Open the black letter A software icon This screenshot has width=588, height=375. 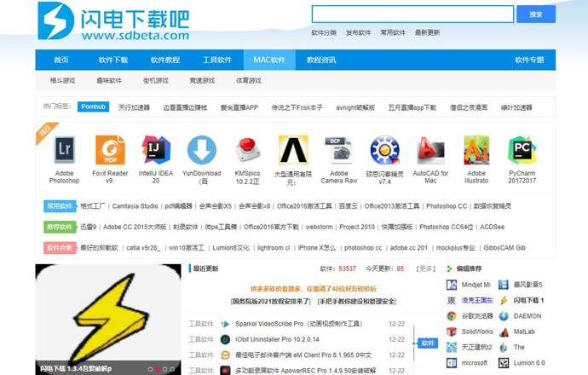point(293,150)
